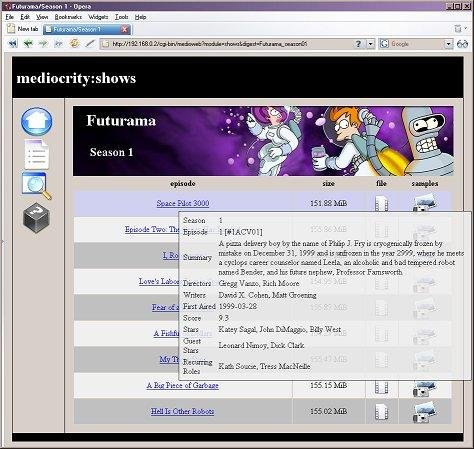
Task: Click the file icon for A Big Piece of Garbage
Action: tap(382, 387)
